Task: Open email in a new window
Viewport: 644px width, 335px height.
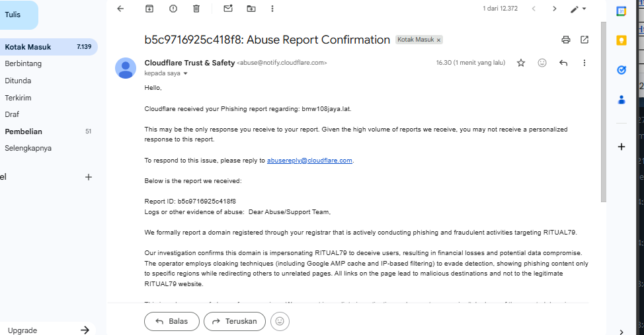Action: [x=584, y=40]
